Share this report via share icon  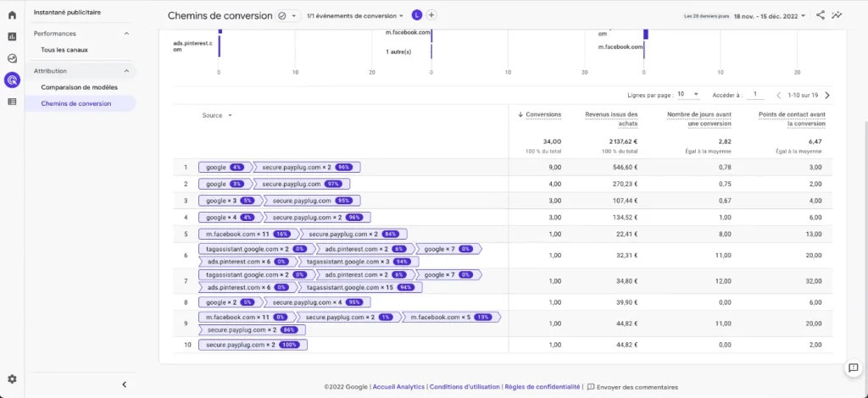pos(821,15)
